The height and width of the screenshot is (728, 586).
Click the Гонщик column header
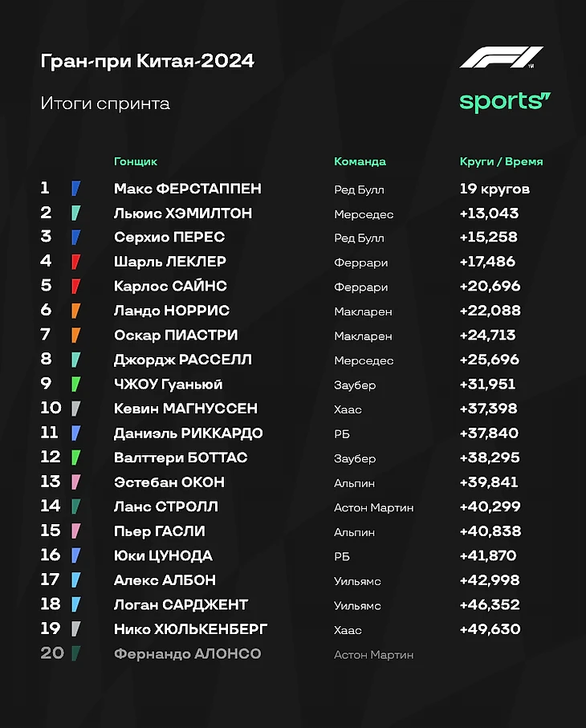(x=136, y=161)
